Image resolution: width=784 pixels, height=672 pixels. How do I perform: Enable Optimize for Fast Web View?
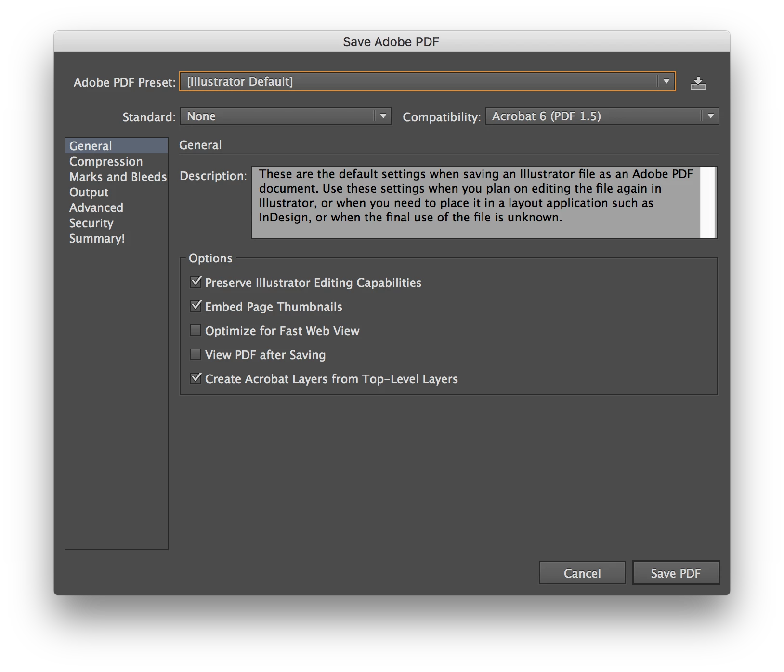point(196,330)
